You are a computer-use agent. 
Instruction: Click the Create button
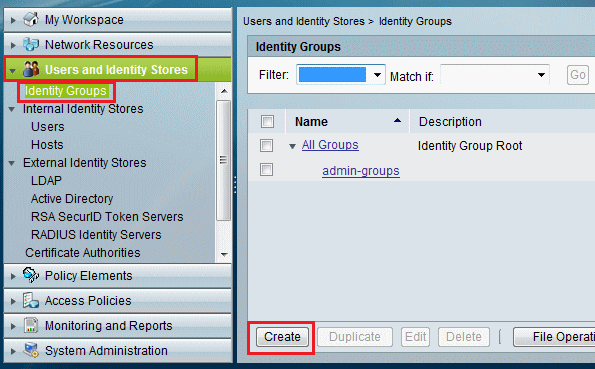pyautogui.click(x=282, y=337)
